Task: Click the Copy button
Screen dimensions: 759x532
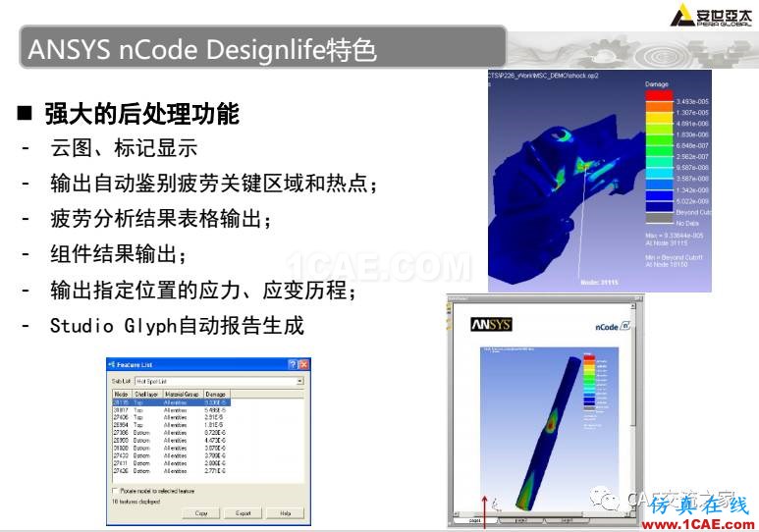Action: (201, 513)
